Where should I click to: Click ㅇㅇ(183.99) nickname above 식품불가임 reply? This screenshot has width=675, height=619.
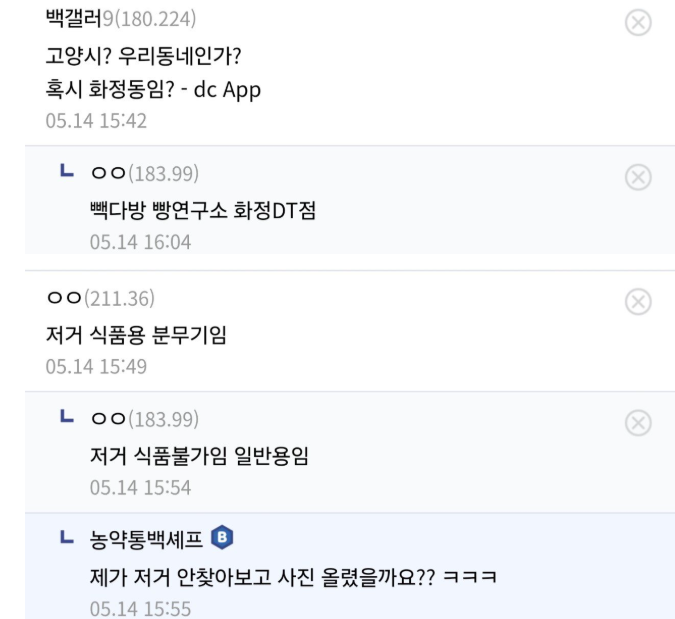click(x=145, y=419)
